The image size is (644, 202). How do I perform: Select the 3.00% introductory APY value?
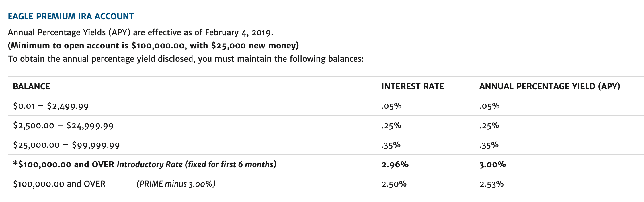[x=493, y=165]
